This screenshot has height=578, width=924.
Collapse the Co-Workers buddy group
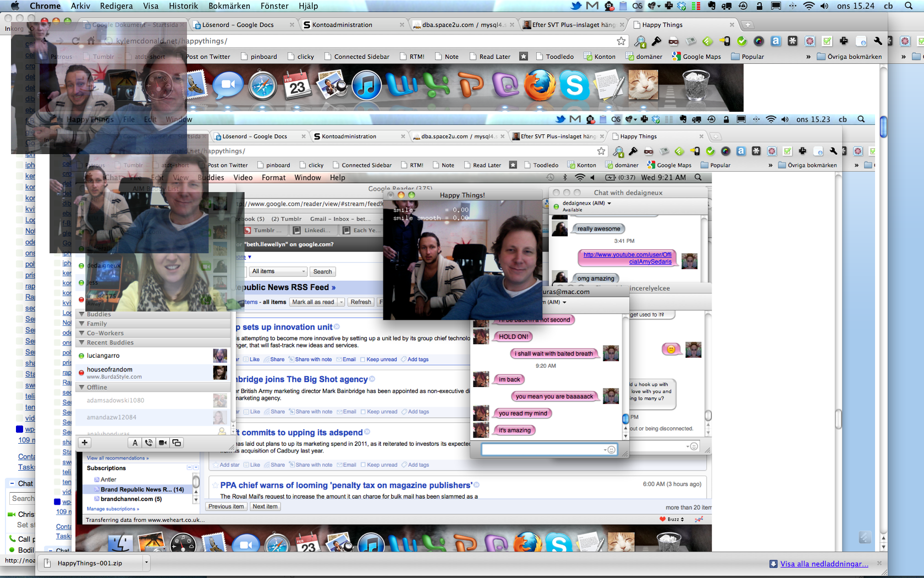(82, 333)
